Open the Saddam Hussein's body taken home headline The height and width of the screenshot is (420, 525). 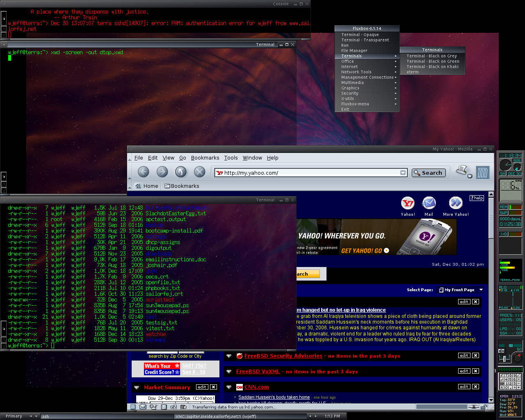tap(274, 397)
